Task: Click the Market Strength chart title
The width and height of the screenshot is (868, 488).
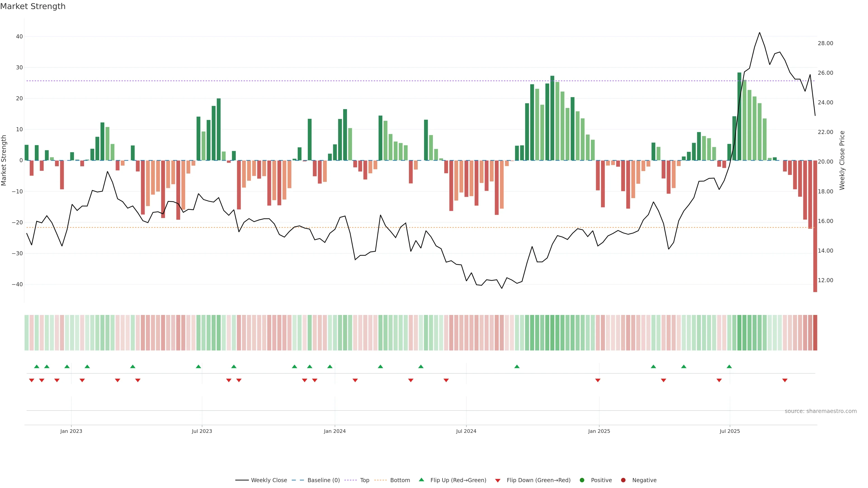Action: (x=33, y=6)
